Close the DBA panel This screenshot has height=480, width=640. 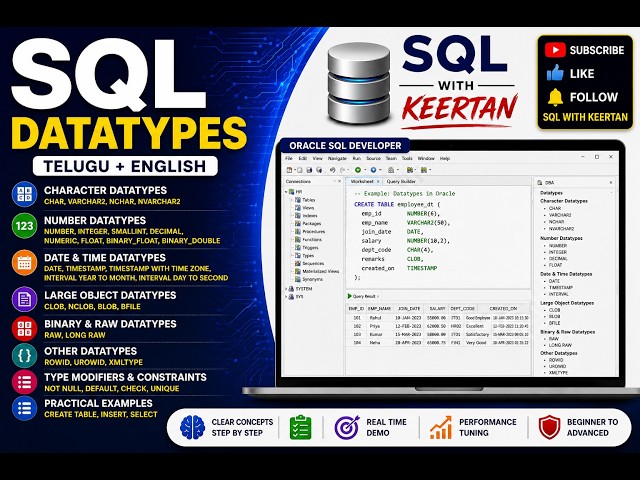611,182
